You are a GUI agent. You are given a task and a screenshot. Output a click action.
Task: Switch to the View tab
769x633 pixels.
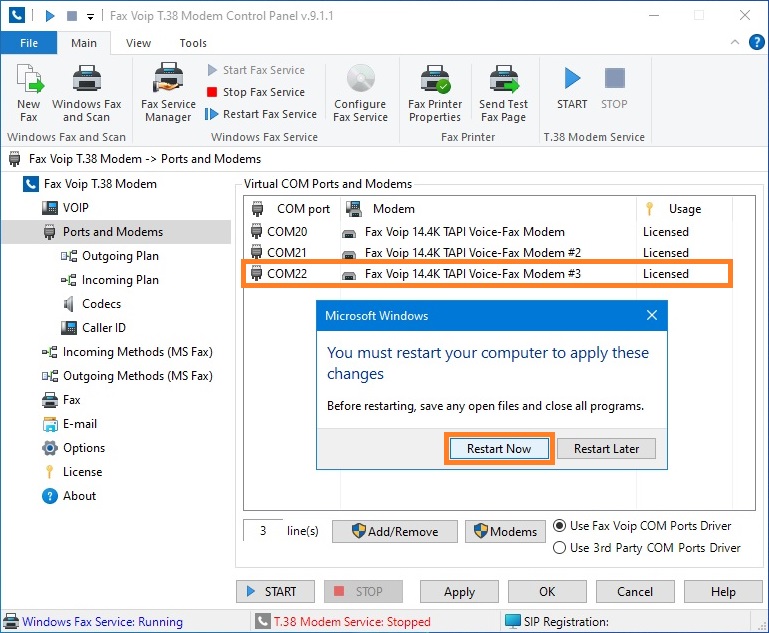pos(138,43)
